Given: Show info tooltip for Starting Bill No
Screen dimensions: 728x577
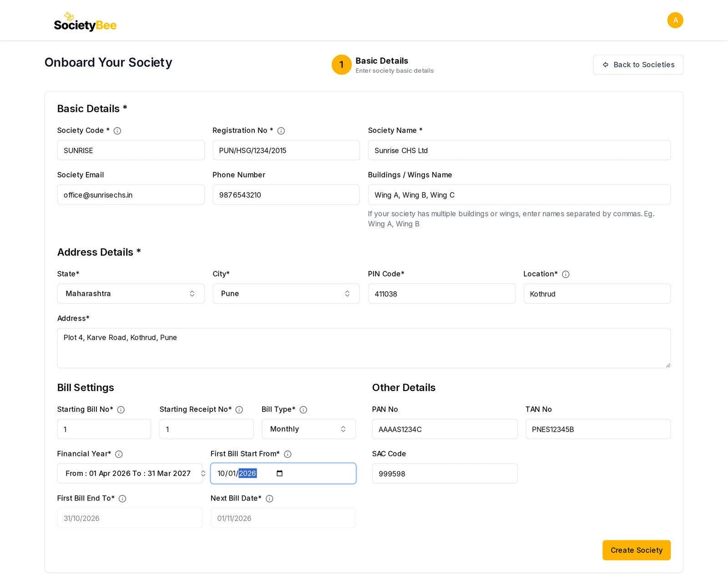Looking at the screenshot, I should (121, 410).
